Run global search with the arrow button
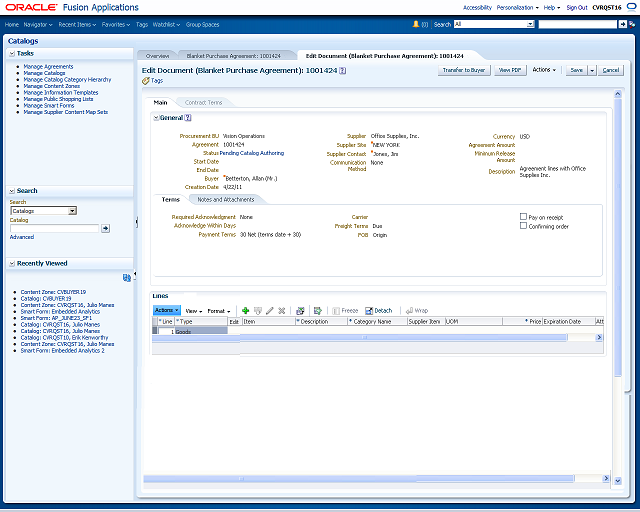This screenshot has width=640, height=512. (622, 24)
